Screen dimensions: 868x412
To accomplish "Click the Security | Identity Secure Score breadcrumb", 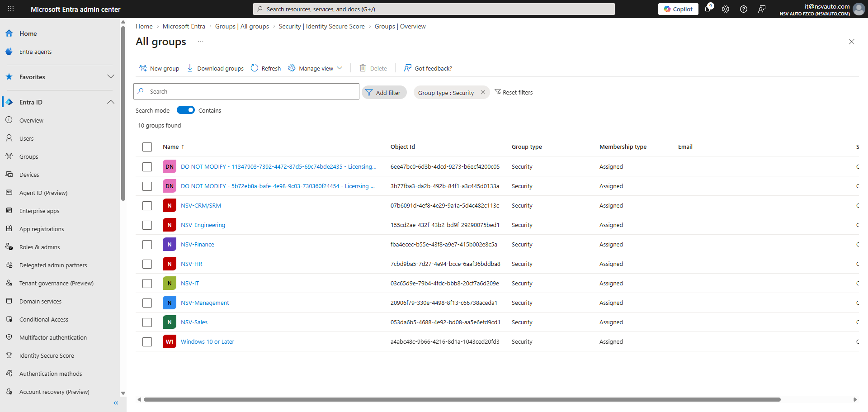I will pos(322,26).
